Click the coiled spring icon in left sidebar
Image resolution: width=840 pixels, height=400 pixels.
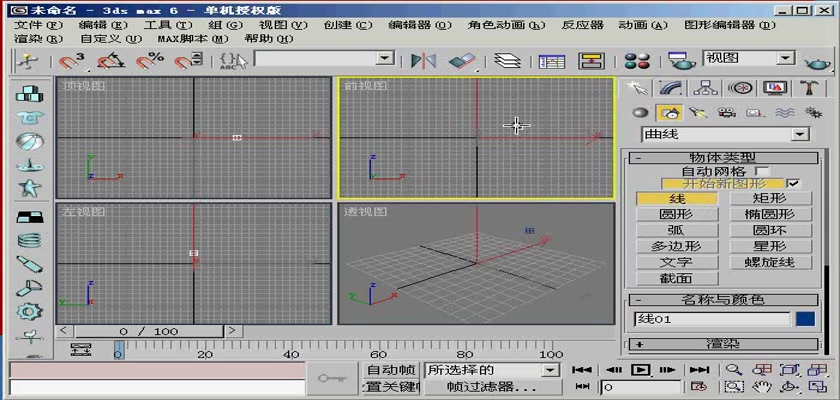point(29,240)
